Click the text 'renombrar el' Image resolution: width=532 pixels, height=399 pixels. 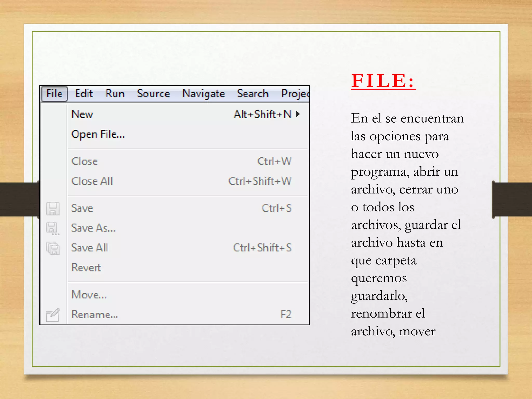(388, 314)
